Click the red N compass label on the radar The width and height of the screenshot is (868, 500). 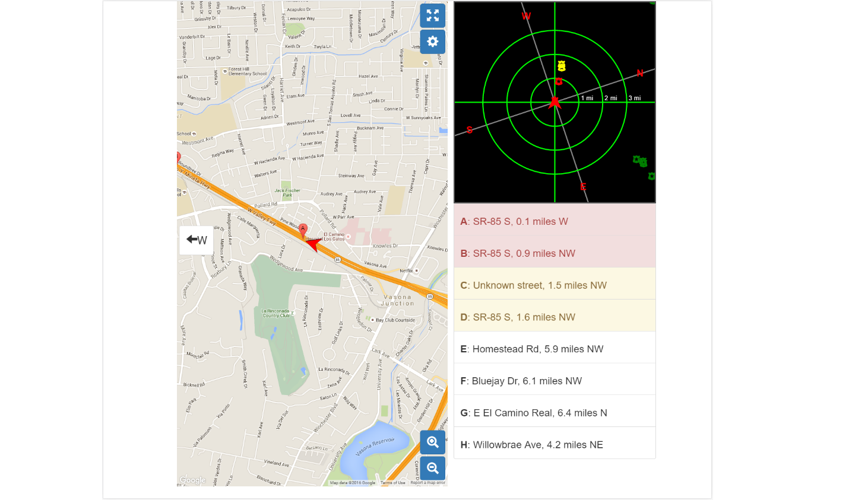coord(640,73)
